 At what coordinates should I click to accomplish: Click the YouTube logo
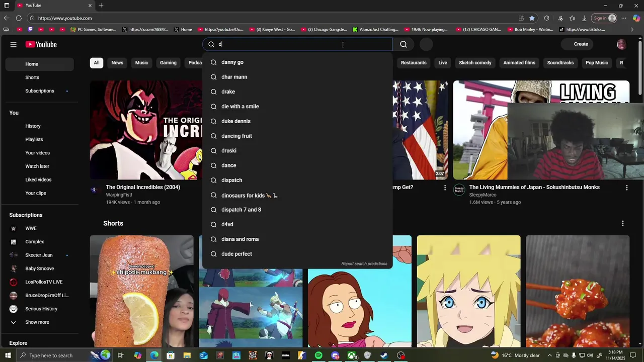[x=41, y=44]
